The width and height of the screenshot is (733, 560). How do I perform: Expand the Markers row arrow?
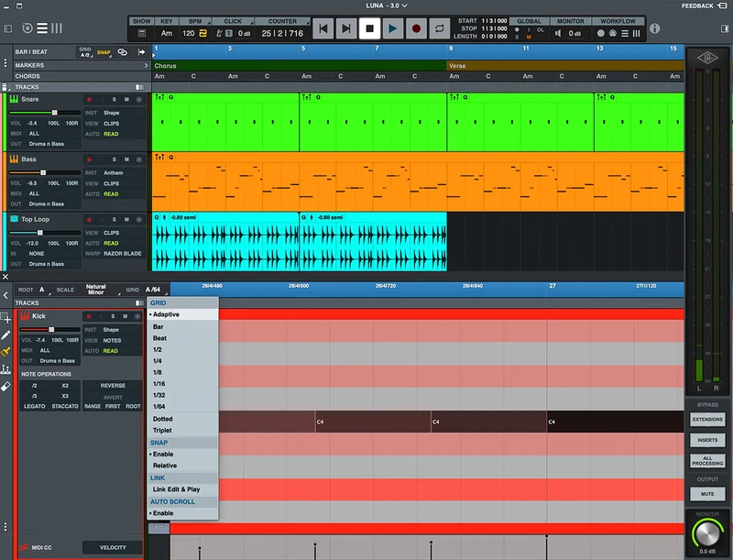click(x=146, y=65)
